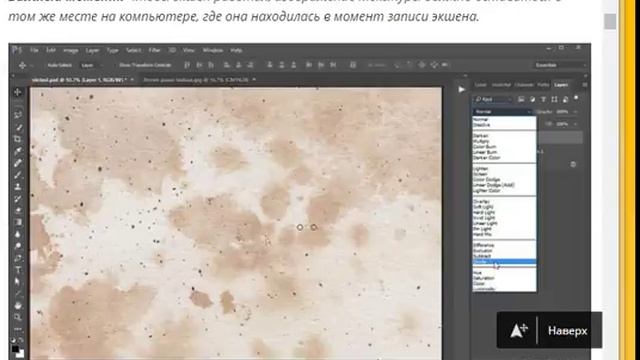
Task: Filter layers by smart object icon
Action: (565, 99)
